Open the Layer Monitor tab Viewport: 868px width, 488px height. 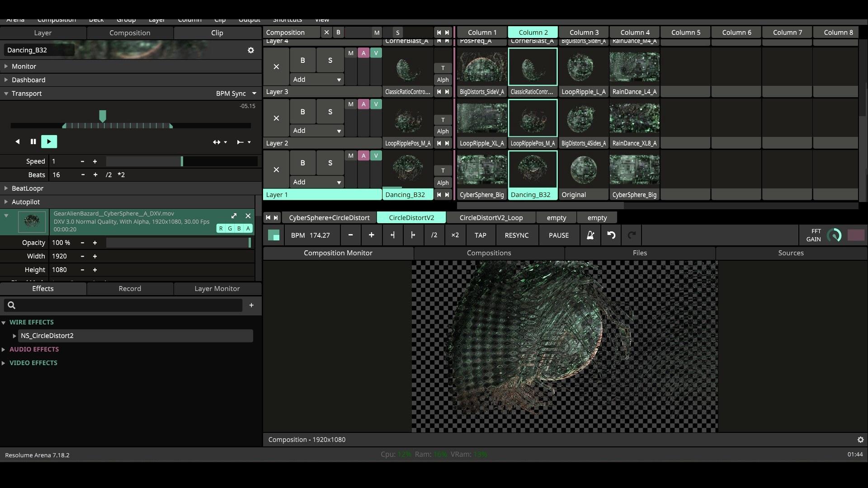217,289
